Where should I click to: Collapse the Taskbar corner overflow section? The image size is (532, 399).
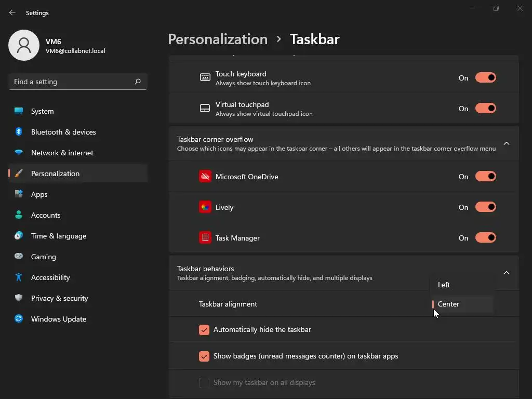pos(507,143)
